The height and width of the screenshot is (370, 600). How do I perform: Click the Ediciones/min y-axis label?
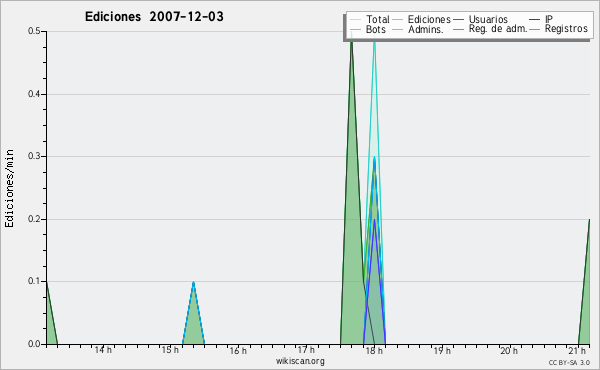9,188
